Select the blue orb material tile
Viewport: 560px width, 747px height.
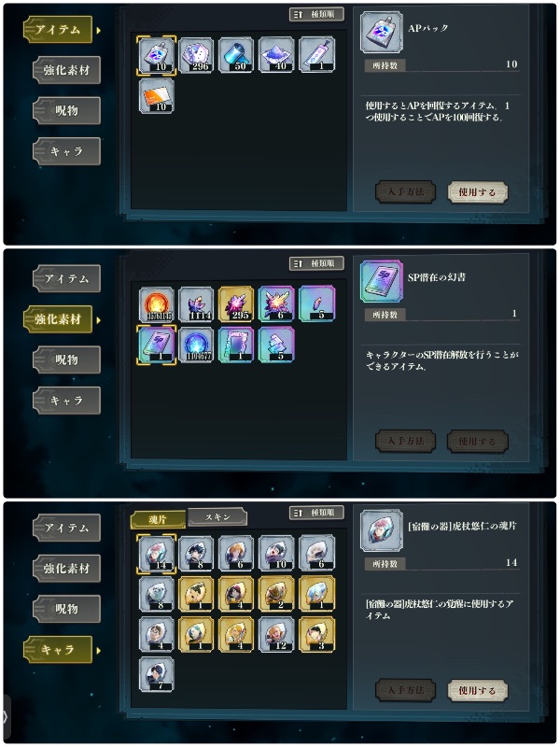[196, 345]
